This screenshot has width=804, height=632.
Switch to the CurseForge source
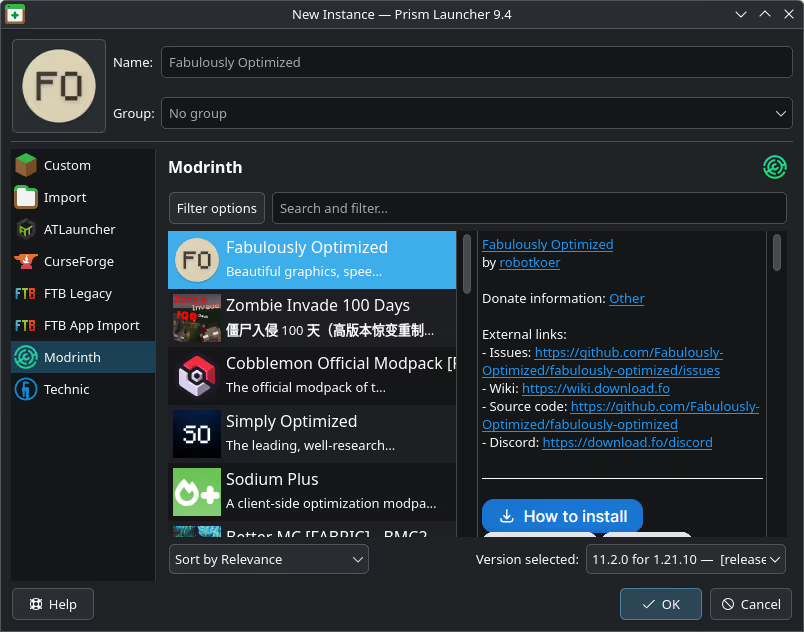pos(78,262)
